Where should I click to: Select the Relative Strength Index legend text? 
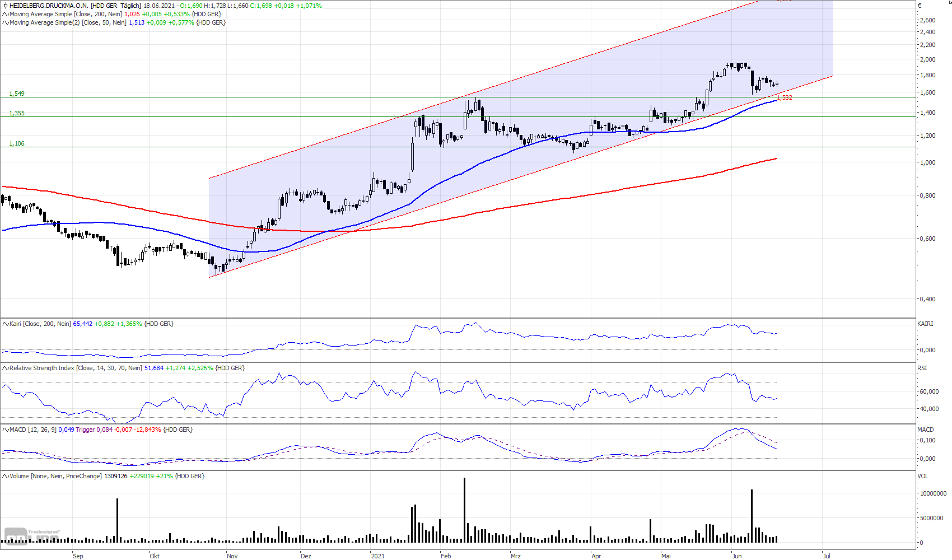click(x=76, y=368)
